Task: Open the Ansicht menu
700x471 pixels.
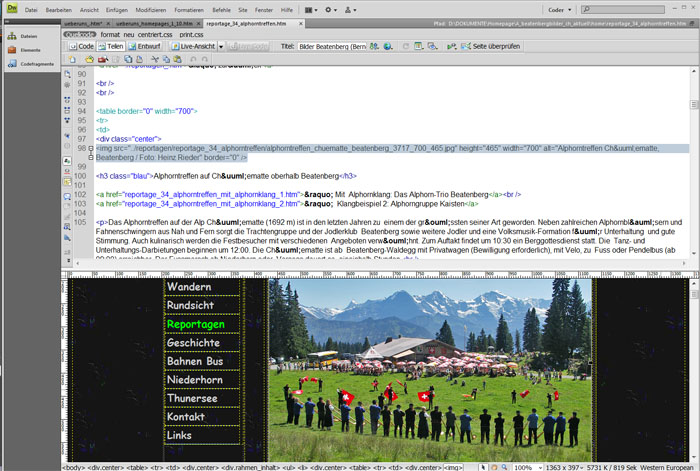Action: point(89,10)
